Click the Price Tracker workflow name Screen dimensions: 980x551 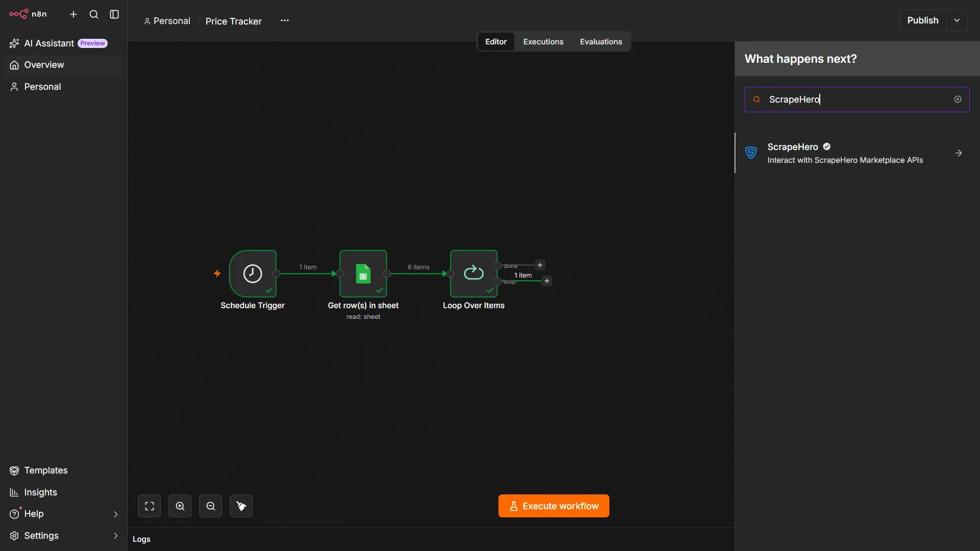click(x=233, y=21)
